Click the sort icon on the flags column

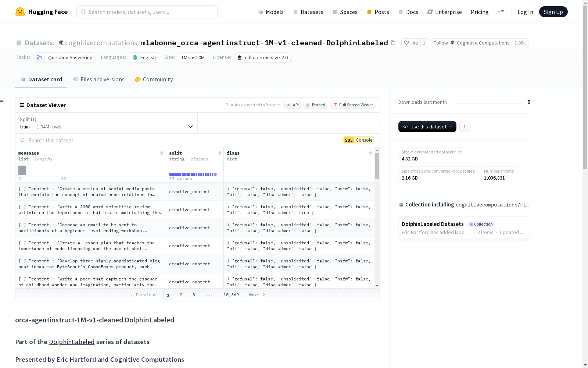pyautogui.click(x=370, y=153)
